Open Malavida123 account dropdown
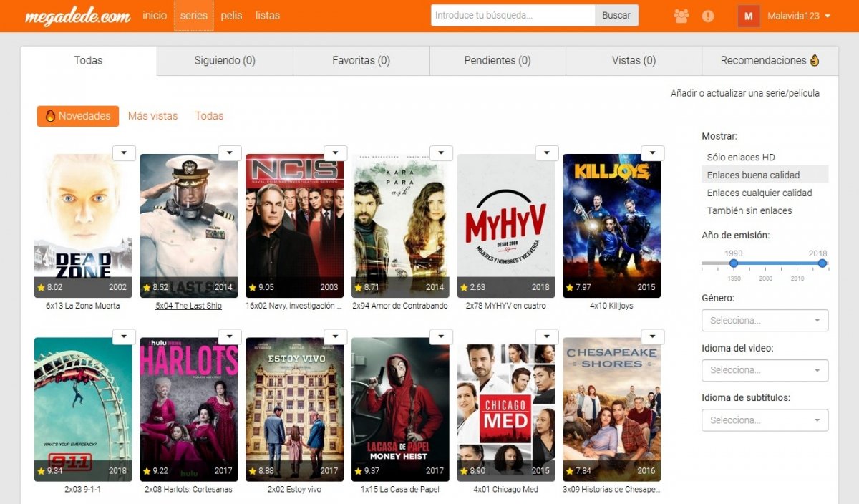The width and height of the screenshot is (859, 504). 799,16
